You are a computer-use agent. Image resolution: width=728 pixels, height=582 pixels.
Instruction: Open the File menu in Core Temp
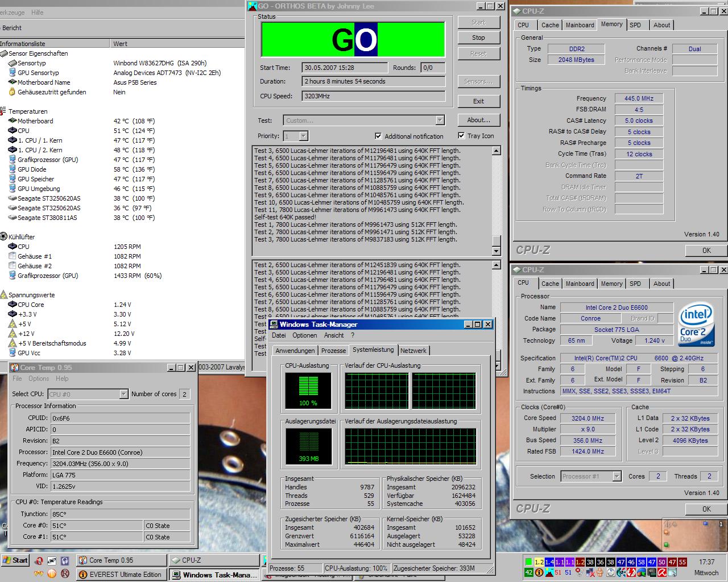[x=17, y=379]
